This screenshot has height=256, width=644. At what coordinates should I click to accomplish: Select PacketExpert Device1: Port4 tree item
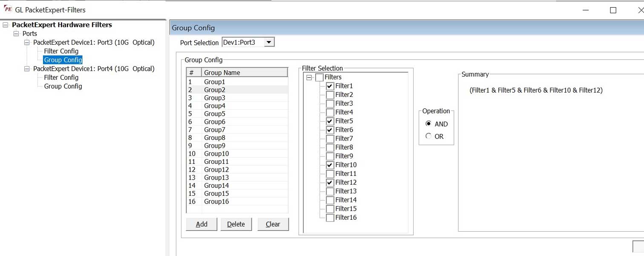[94, 69]
